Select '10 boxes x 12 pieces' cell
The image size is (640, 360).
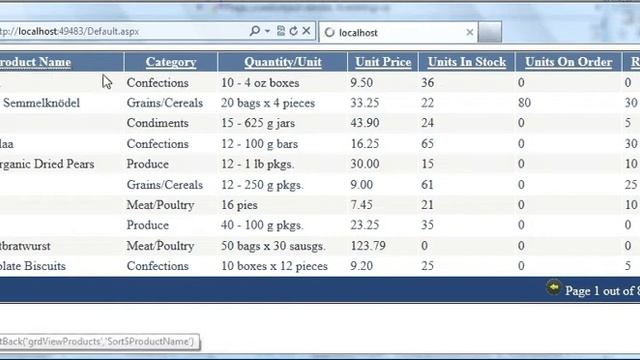coord(274,266)
